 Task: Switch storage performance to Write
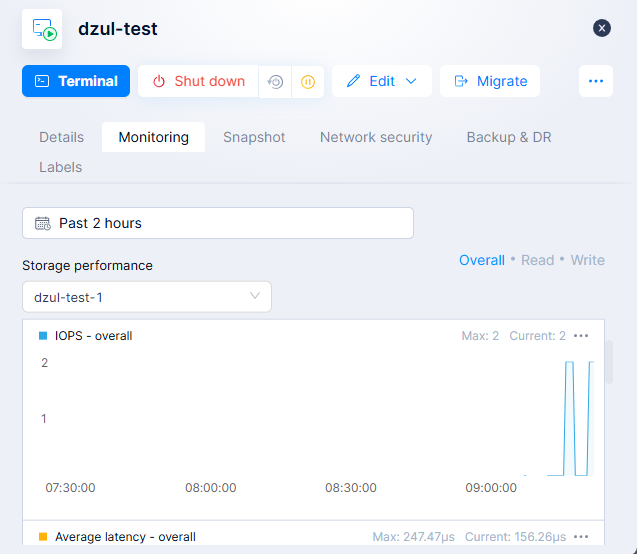coord(587,260)
